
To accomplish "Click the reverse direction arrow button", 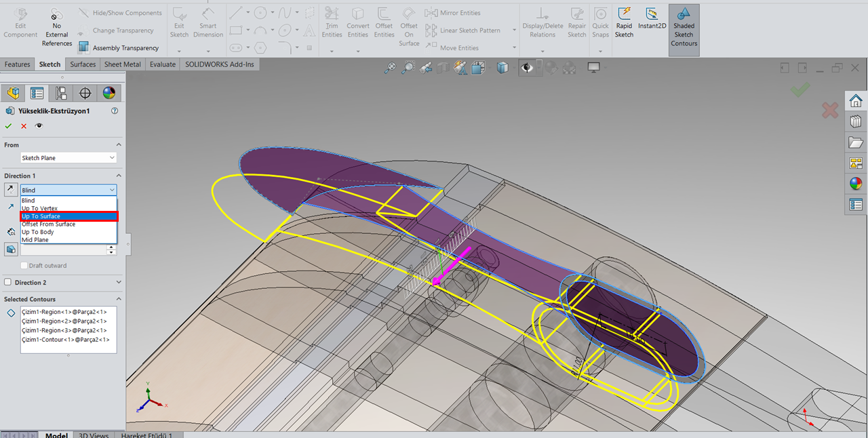I will coord(11,190).
